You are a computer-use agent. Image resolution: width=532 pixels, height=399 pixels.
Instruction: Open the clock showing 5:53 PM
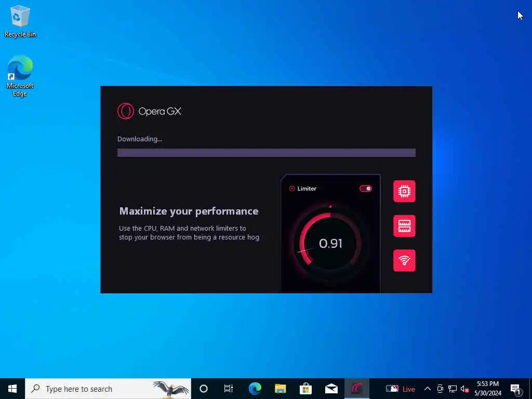488,389
